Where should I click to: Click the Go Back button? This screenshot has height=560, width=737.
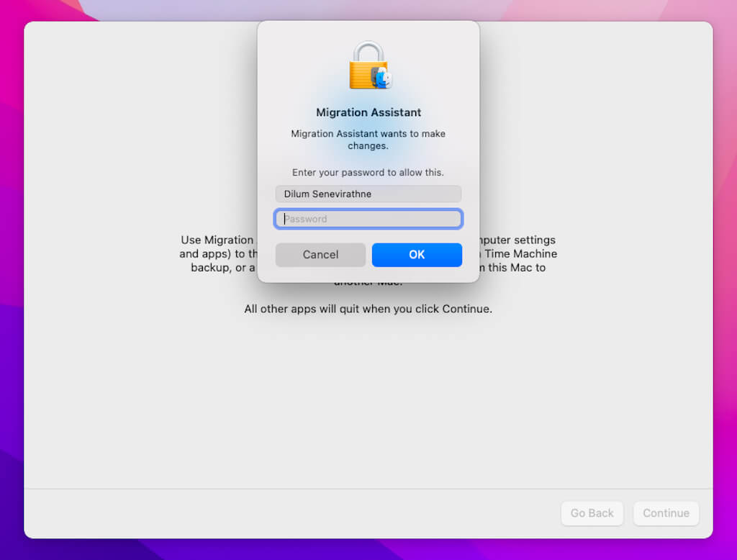pyautogui.click(x=592, y=513)
